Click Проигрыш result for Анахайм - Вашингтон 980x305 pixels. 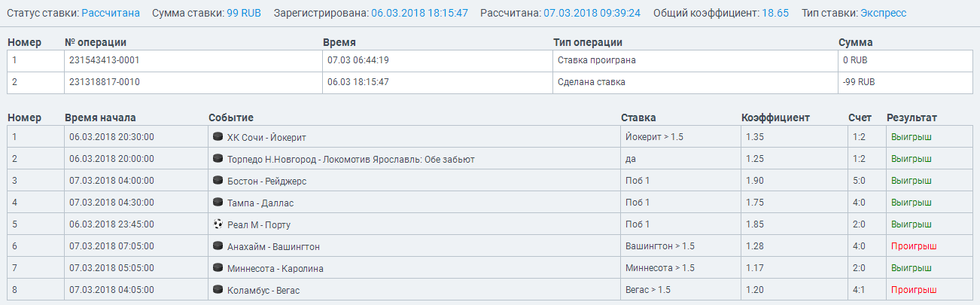[x=914, y=246]
